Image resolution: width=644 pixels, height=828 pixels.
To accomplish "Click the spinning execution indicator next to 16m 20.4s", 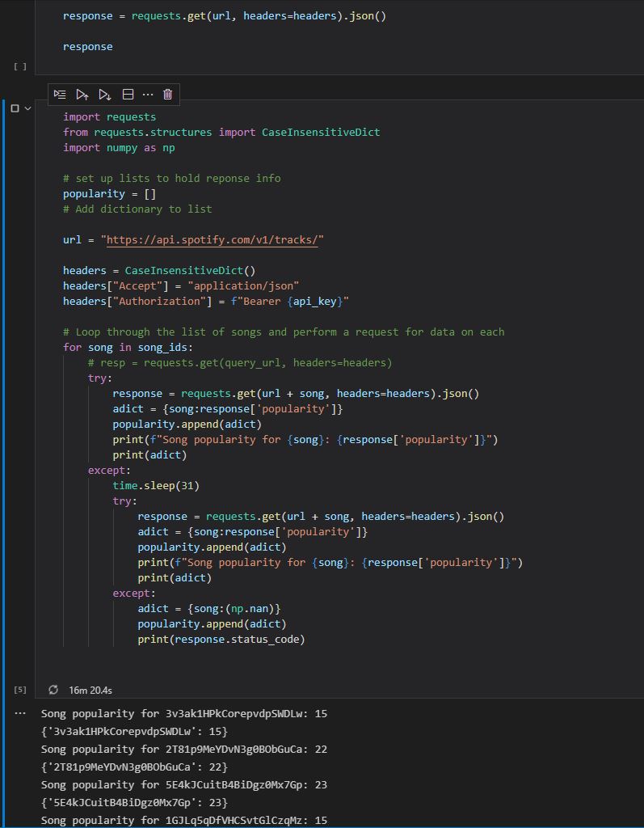I will click(x=53, y=690).
